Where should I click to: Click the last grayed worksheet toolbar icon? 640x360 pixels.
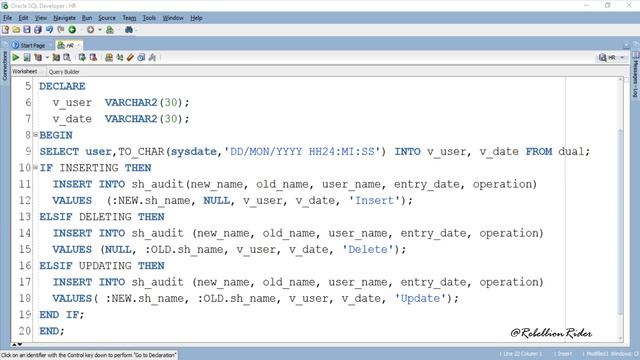[x=152, y=58]
